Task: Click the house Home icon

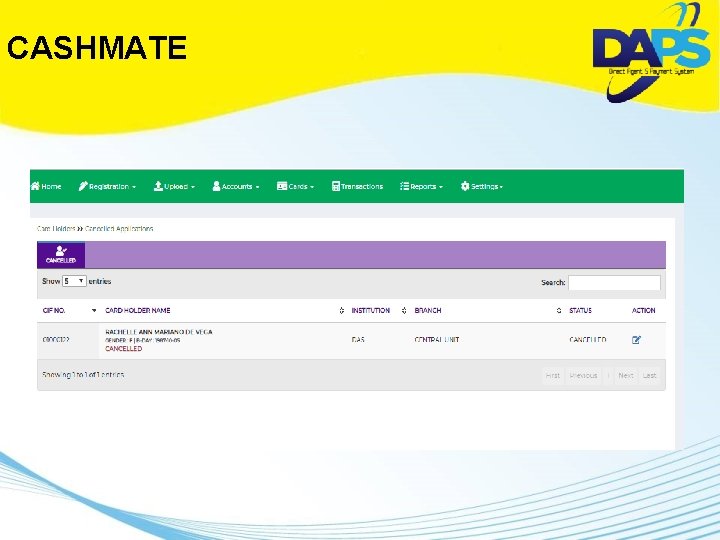Action: [x=35, y=186]
